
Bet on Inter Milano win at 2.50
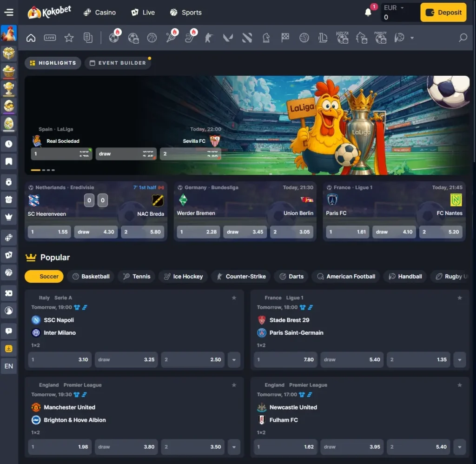(x=193, y=360)
